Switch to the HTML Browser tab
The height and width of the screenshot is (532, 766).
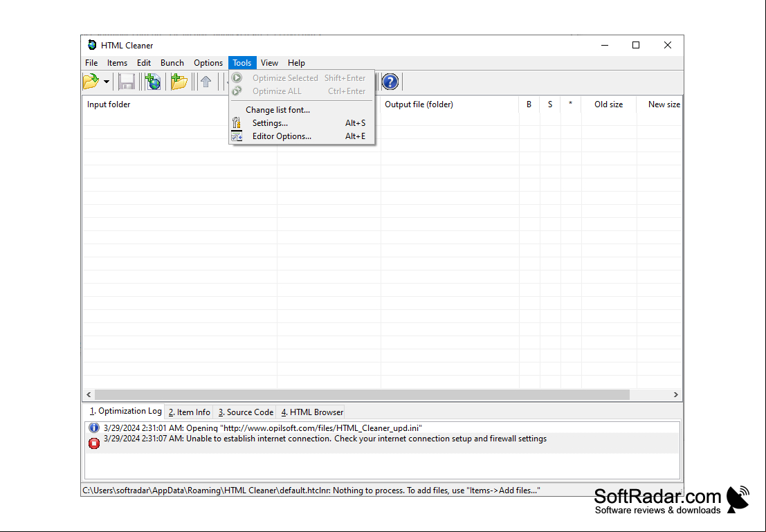coord(312,412)
